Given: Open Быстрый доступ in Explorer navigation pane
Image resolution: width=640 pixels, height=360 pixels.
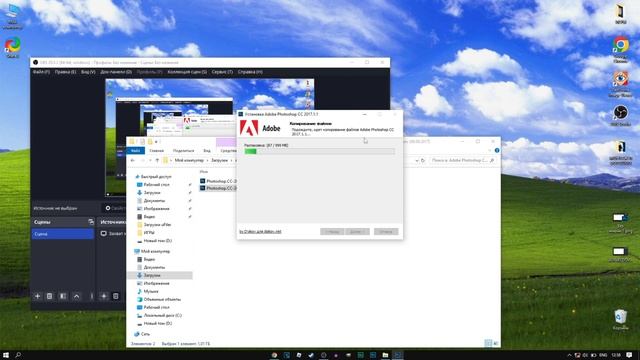Looking at the screenshot, I should click(x=153, y=177).
